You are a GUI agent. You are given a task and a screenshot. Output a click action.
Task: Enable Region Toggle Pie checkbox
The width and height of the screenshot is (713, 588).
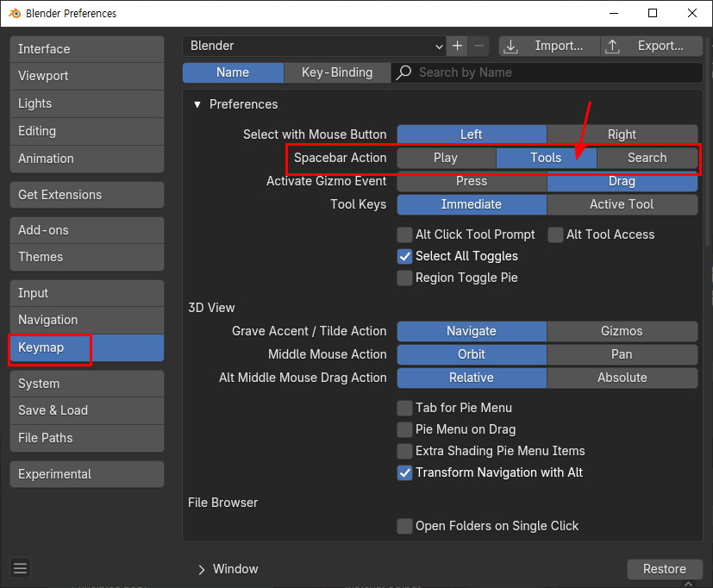(x=404, y=278)
